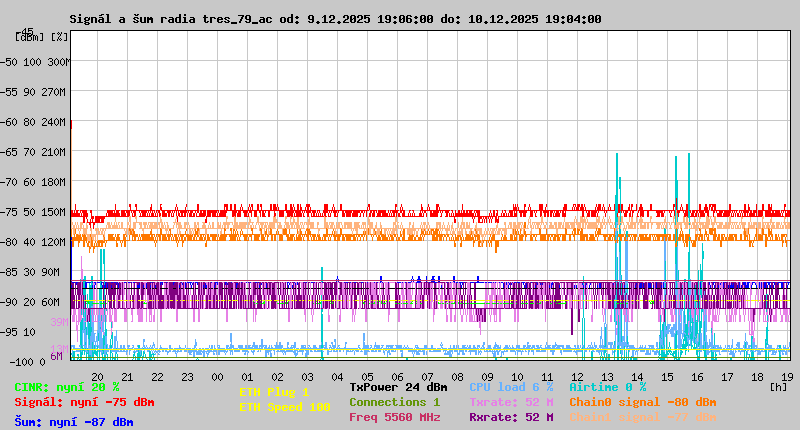
Task: Select the Txrate 52 M legend label
Action: 511,402
